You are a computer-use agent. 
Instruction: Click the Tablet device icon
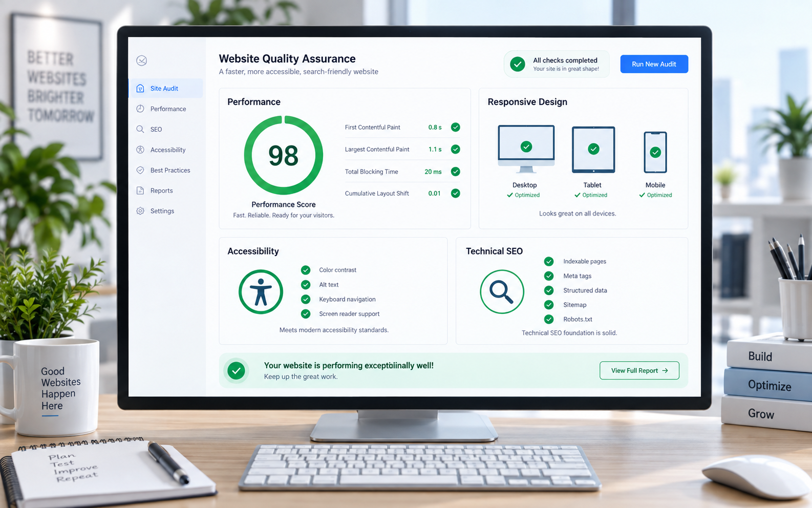pos(593,150)
